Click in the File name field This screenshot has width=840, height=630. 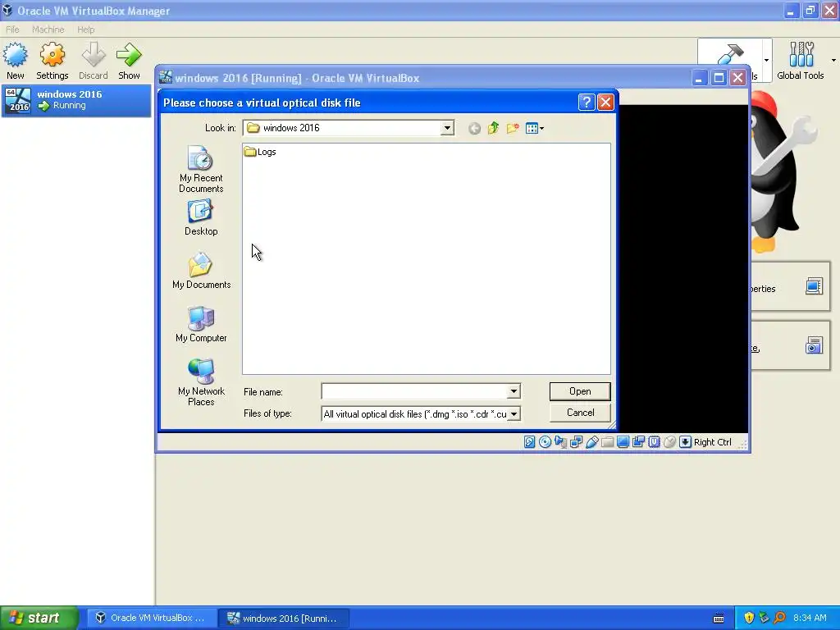tap(414, 391)
